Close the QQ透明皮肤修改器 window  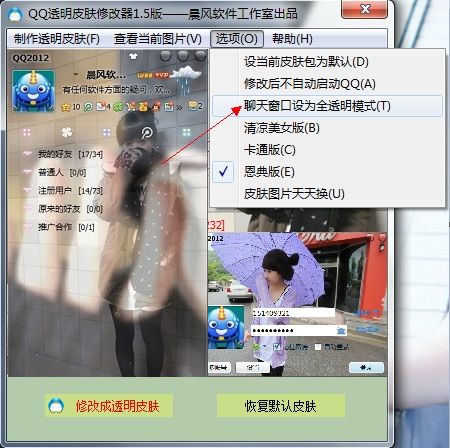tap(365, 9)
